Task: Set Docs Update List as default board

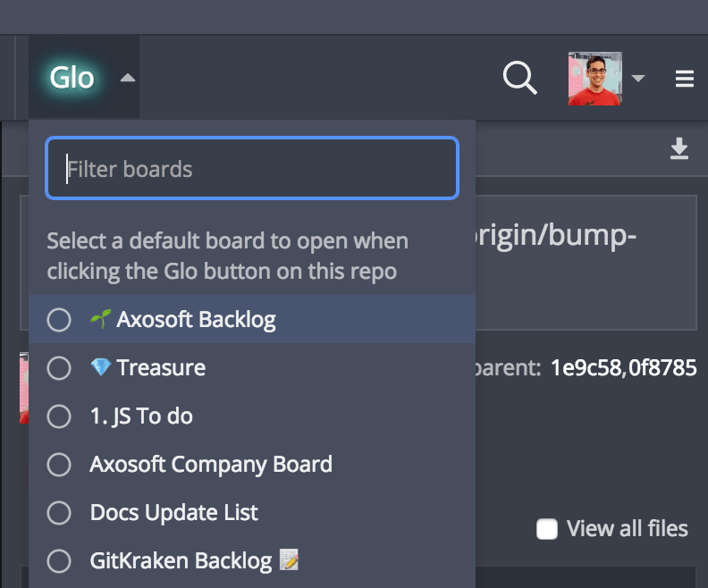Action: pyautogui.click(x=59, y=513)
